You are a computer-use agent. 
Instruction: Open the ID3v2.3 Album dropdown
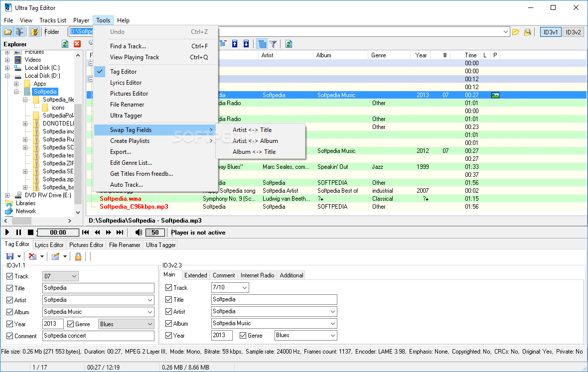pos(333,324)
